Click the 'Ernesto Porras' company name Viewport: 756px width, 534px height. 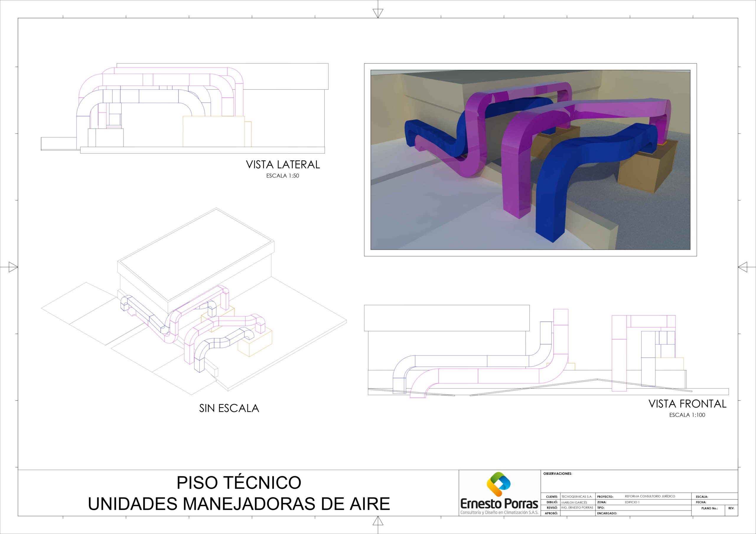point(499,504)
